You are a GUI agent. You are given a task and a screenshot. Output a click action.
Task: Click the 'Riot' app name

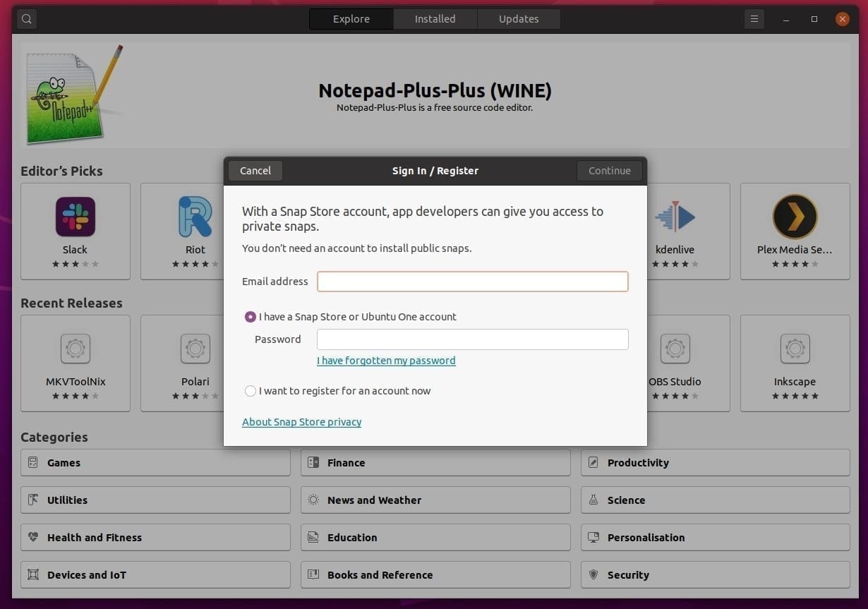[x=195, y=250]
